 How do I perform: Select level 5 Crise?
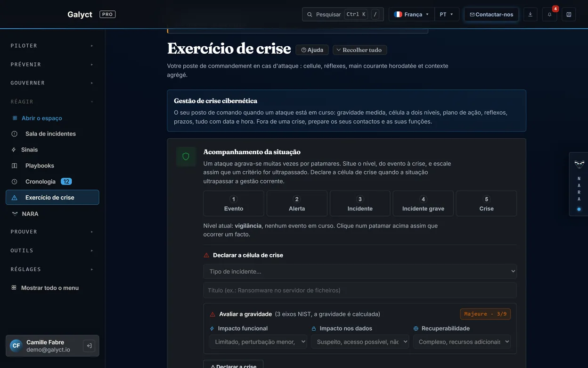point(486,203)
